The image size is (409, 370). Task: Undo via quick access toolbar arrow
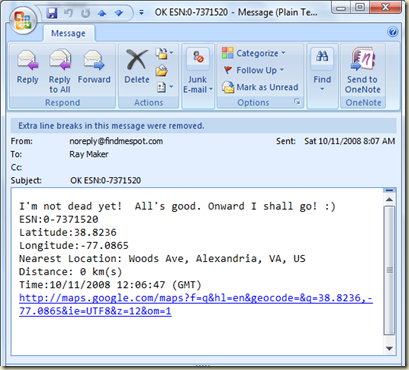[x=69, y=13]
